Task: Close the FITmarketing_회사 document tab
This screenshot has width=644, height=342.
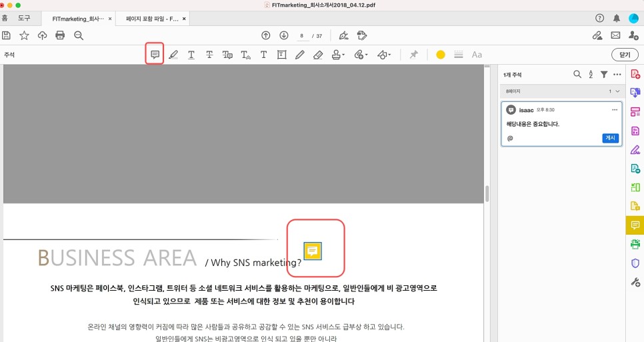Action: [x=109, y=19]
